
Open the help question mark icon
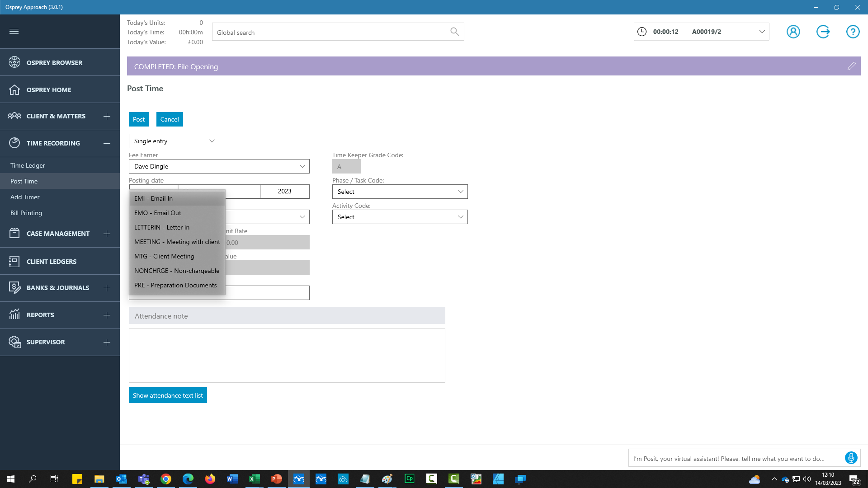click(853, 32)
